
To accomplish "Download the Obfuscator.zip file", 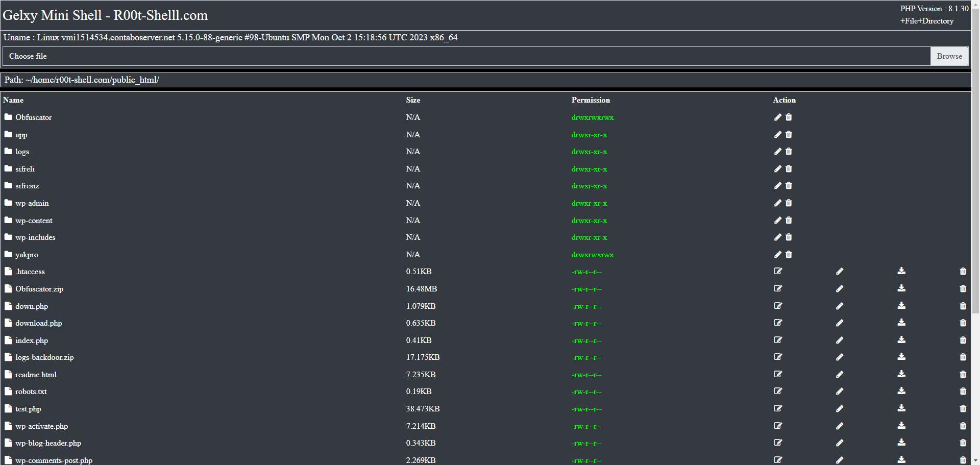I will 901,288.
